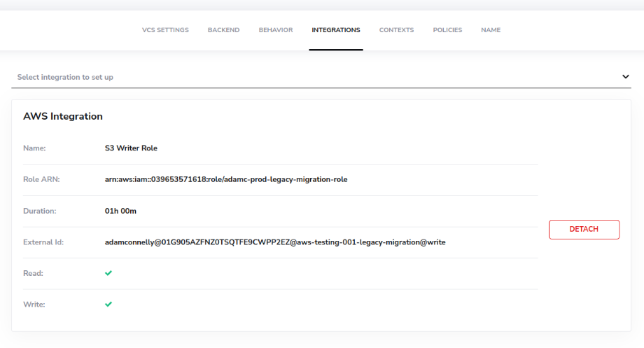Click the External Id value string
This screenshot has width=644, height=348.
tap(275, 242)
